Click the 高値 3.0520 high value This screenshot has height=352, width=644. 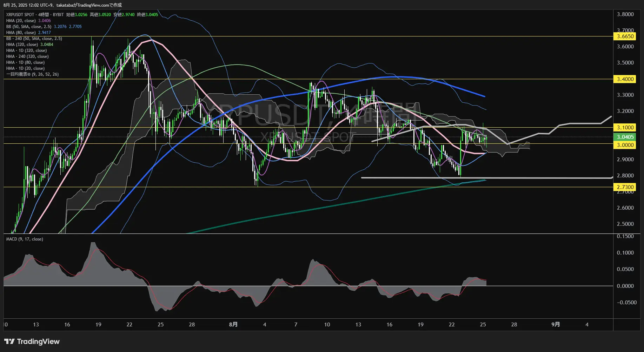pyautogui.click(x=100, y=15)
